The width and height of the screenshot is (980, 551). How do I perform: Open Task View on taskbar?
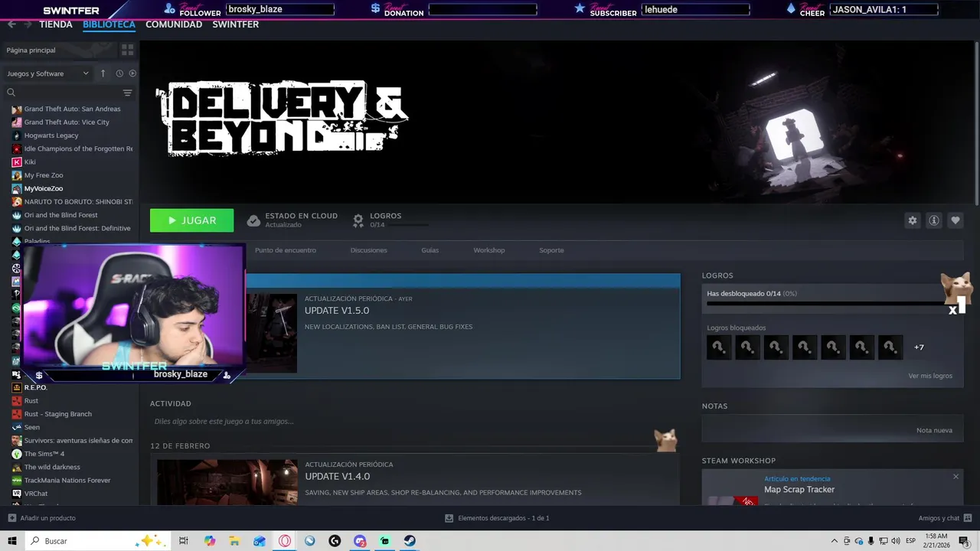tap(184, 541)
